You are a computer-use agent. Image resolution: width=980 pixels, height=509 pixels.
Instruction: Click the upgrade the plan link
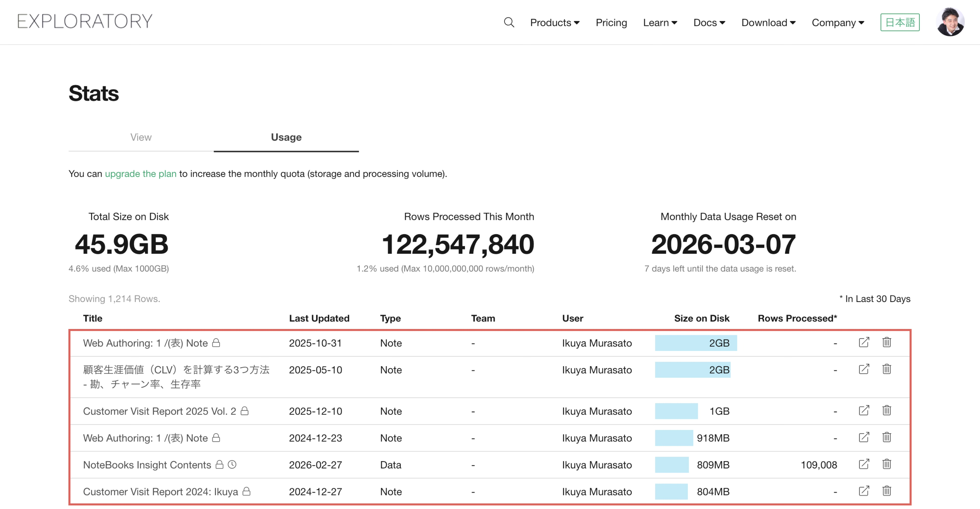coord(140,174)
